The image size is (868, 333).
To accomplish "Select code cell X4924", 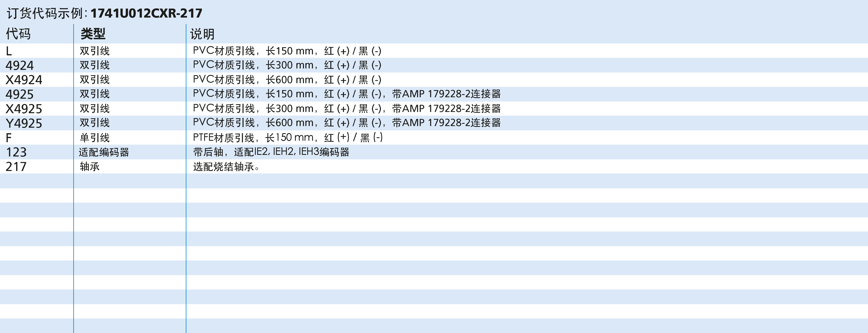I will tap(24, 80).
